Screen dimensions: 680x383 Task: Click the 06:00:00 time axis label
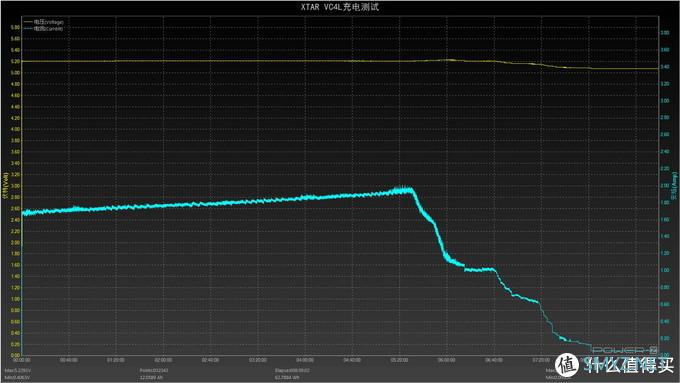point(447,360)
